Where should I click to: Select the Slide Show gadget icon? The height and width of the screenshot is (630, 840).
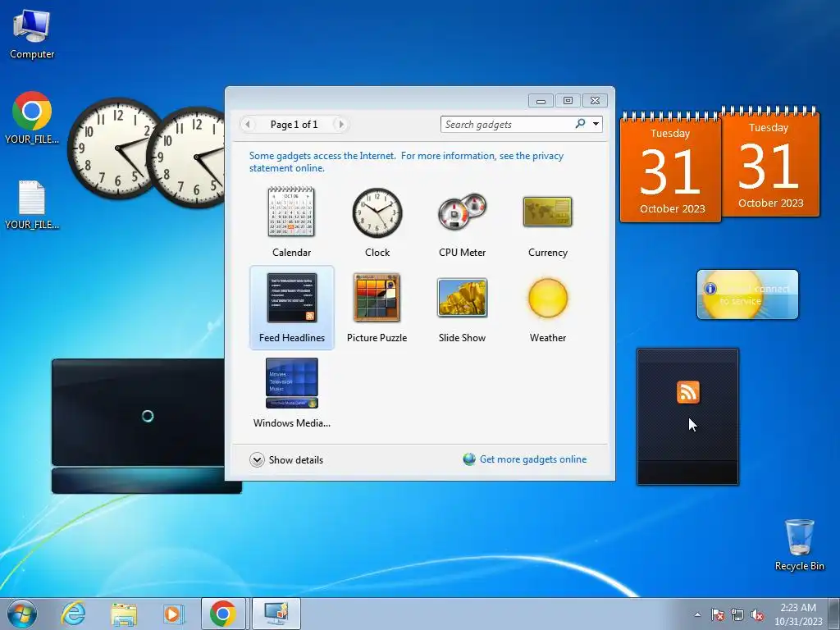[462, 298]
